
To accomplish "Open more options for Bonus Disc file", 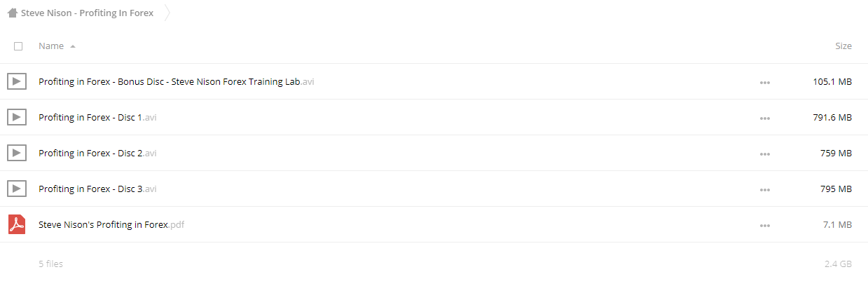I will tap(764, 83).
